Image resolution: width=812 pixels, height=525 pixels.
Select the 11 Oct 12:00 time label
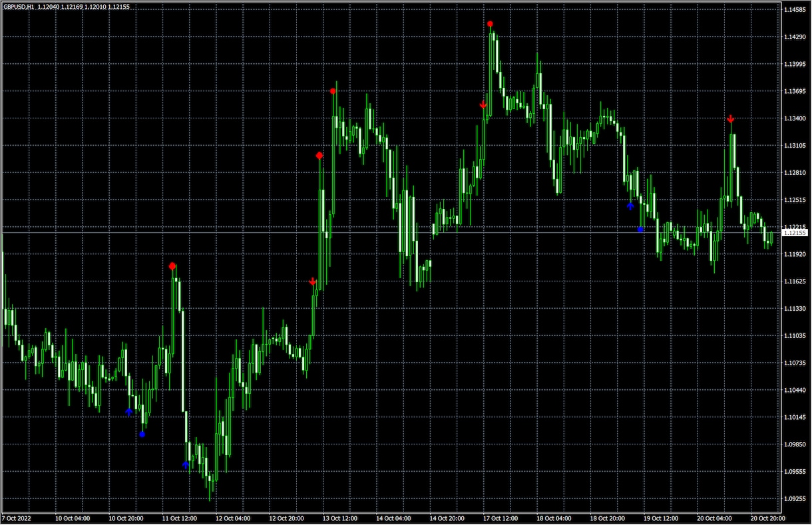pyautogui.click(x=180, y=518)
